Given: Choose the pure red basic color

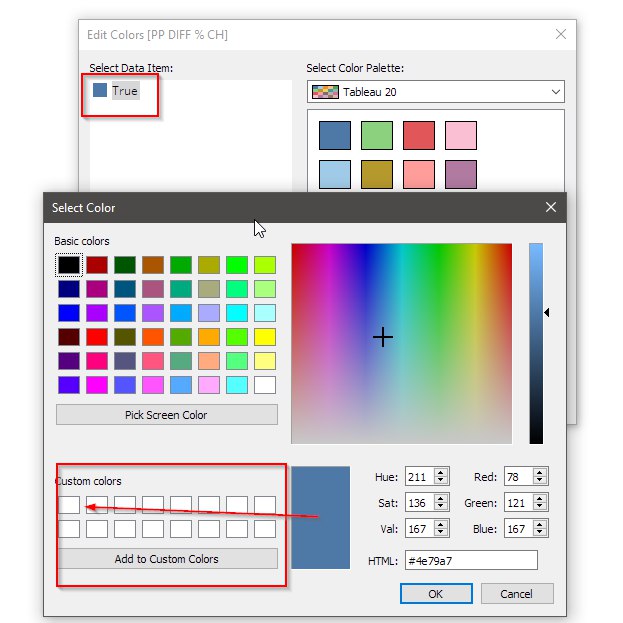Looking at the screenshot, I should [x=97, y=337].
